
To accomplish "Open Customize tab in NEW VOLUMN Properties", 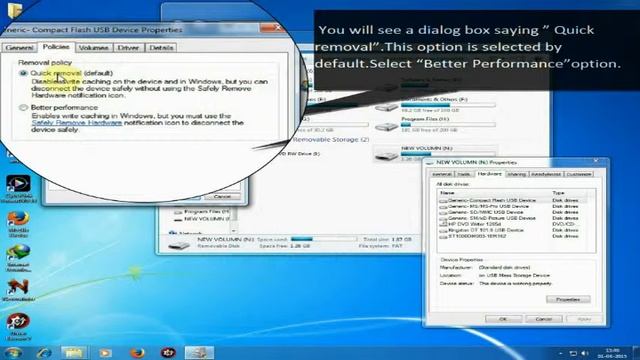I will (579, 174).
